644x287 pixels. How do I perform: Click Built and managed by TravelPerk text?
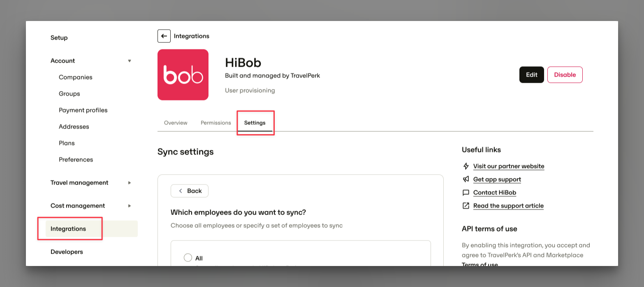click(273, 76)
